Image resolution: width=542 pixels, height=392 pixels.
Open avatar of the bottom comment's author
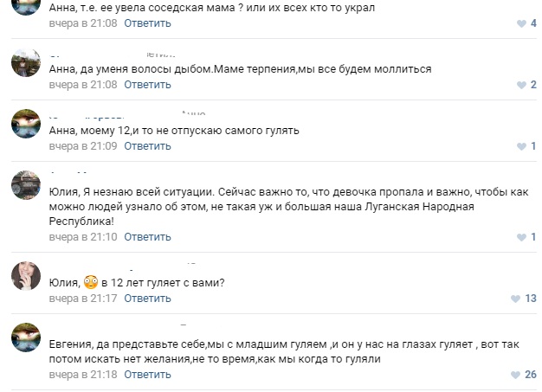[x=26, y=337]
